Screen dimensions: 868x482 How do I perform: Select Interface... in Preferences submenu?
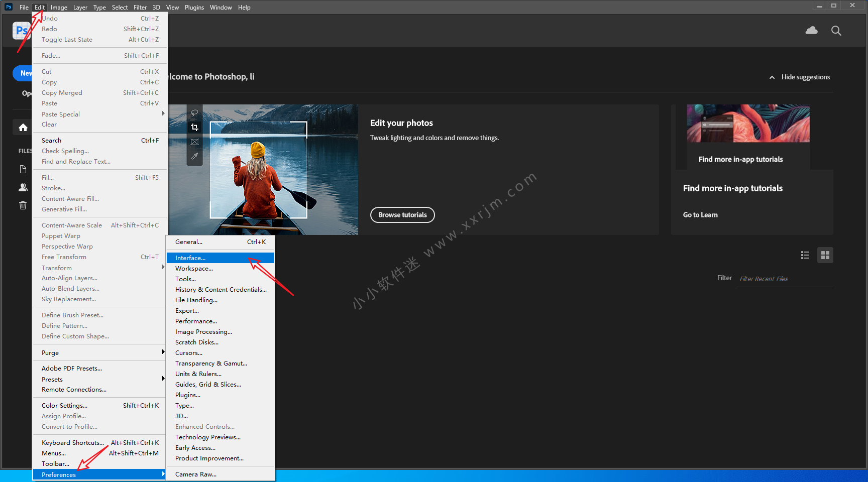(x=220, y=258)
